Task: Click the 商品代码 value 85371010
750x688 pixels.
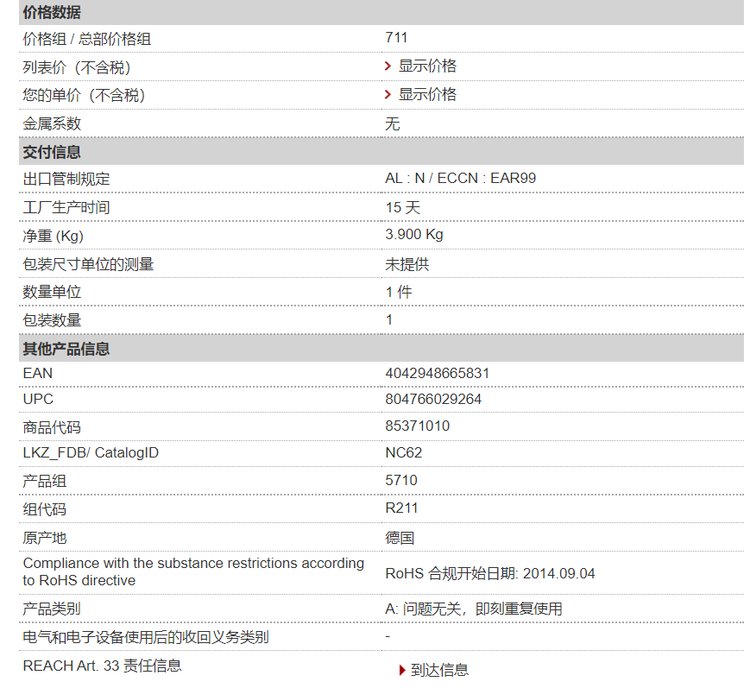Action: point(417,426)
